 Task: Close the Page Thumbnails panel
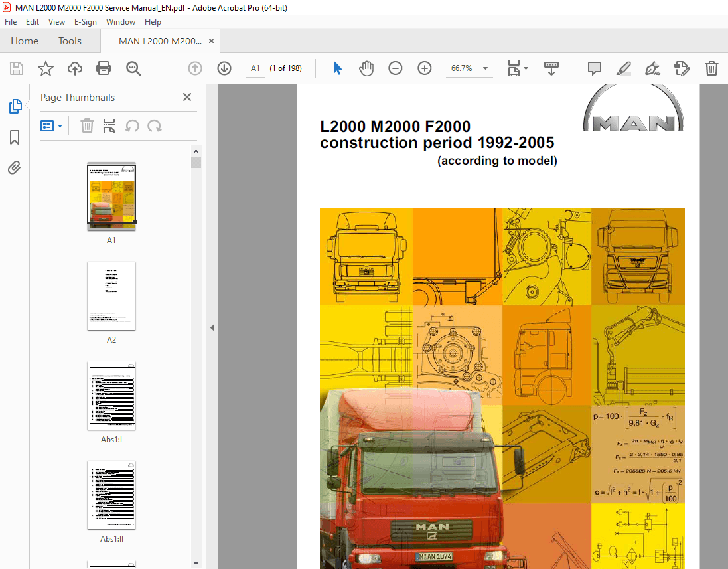point(186,97)
